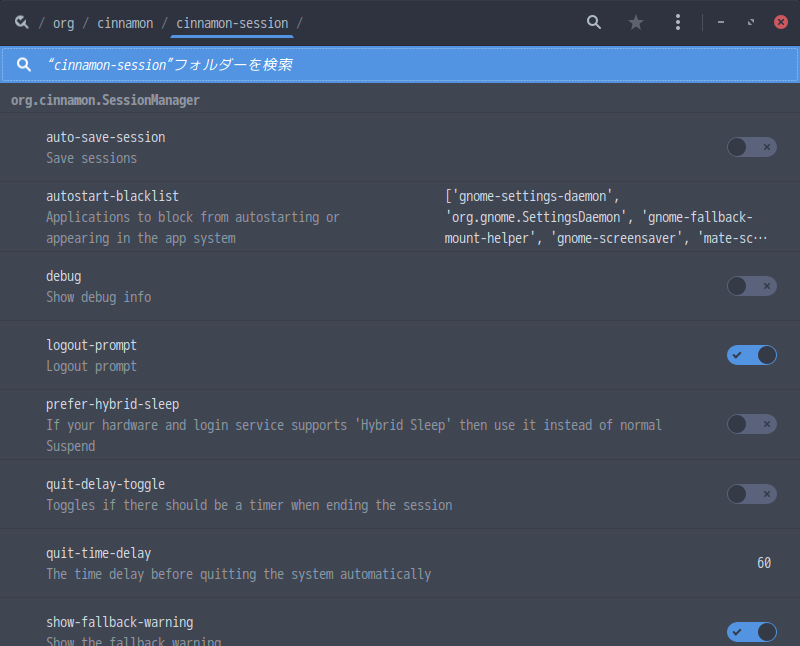The height and width of the screenshot is (646, 800).
Task: Enable quit-delay-toggle switch
Action: [752, 494]
